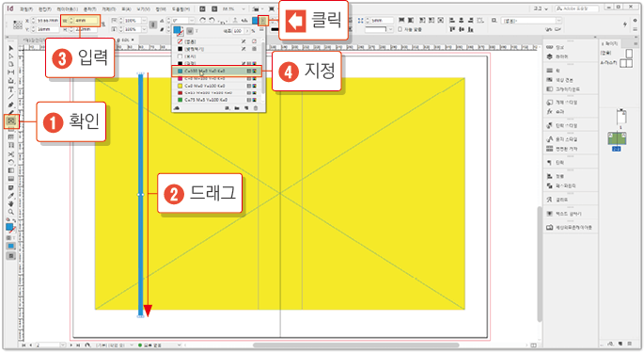Open the Help (도움말) menu
Image resolution: width=644 pixels, height=353 pixels.
click(181, 8)
